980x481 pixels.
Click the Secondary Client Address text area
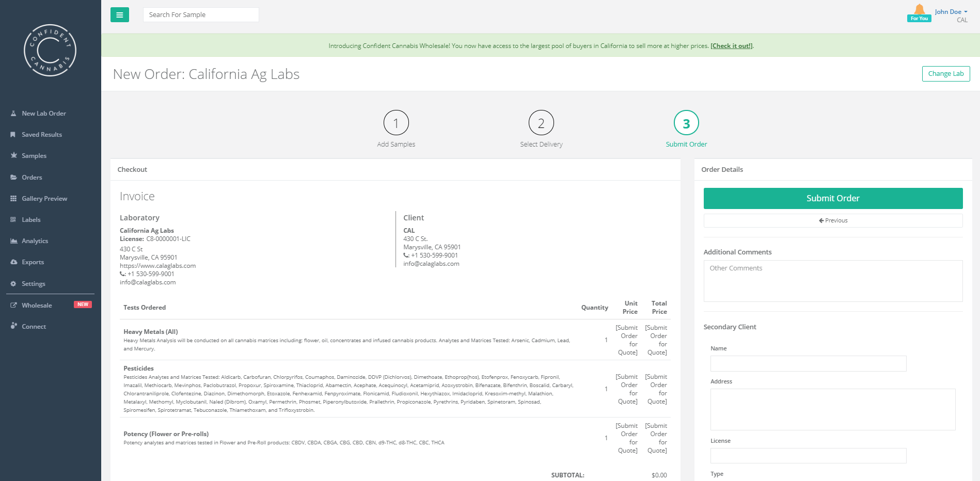click(x=833, y=409)
